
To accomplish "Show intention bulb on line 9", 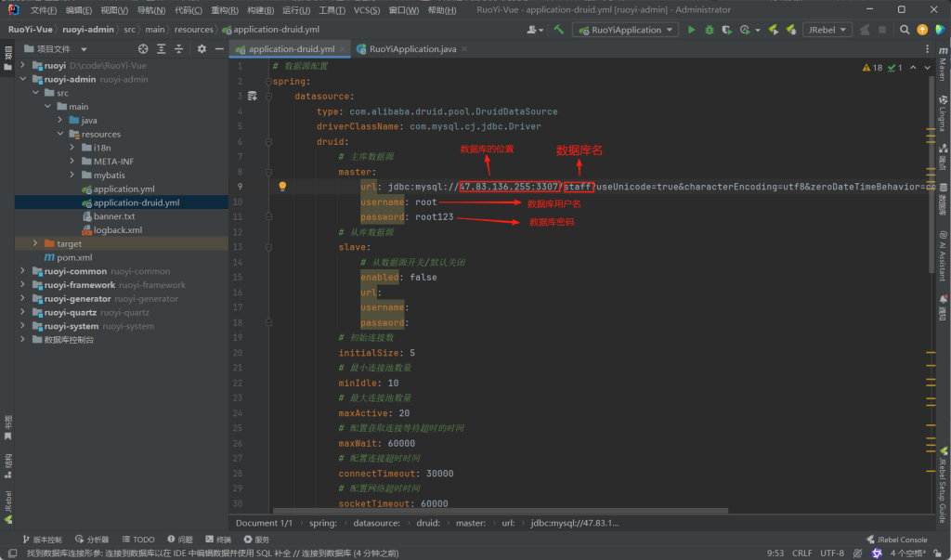I will tap(282, 187).
